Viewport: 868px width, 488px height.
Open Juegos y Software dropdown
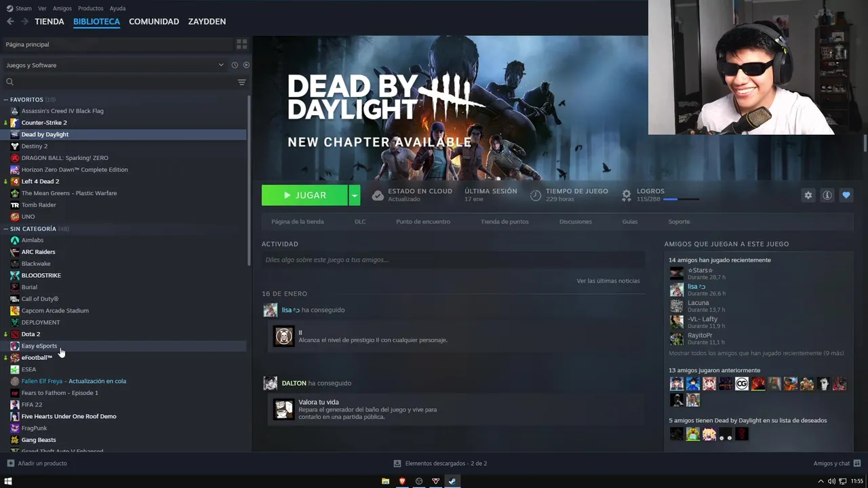[115, 65]
